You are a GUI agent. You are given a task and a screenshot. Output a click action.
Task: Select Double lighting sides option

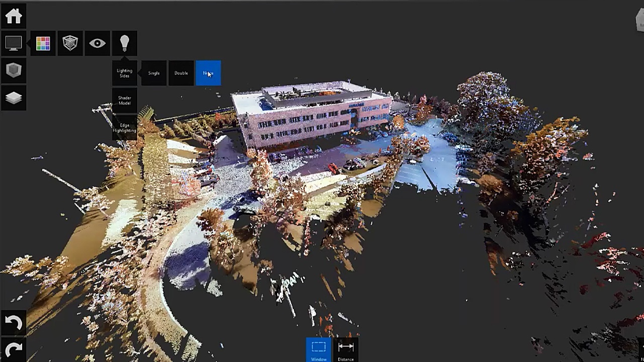(181, 73)
